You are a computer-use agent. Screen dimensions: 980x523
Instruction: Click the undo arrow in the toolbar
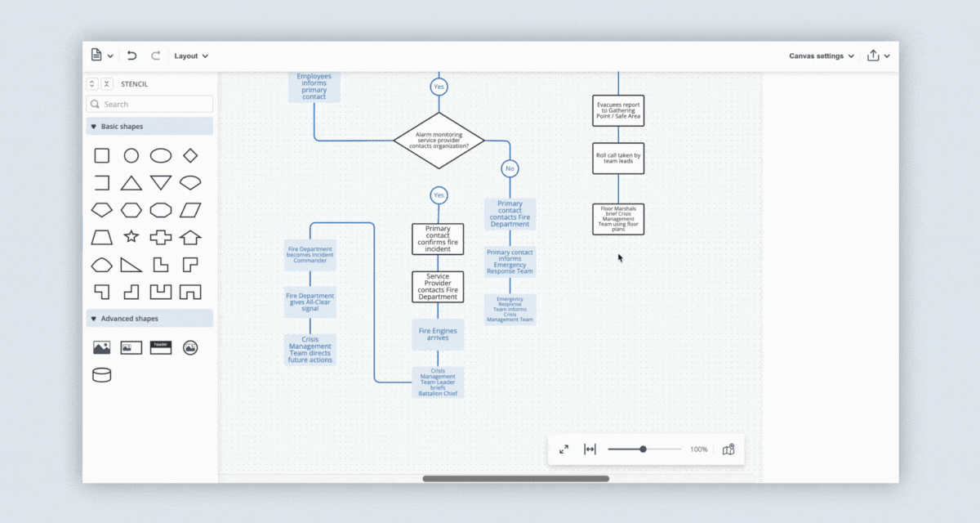coord(131,55)
